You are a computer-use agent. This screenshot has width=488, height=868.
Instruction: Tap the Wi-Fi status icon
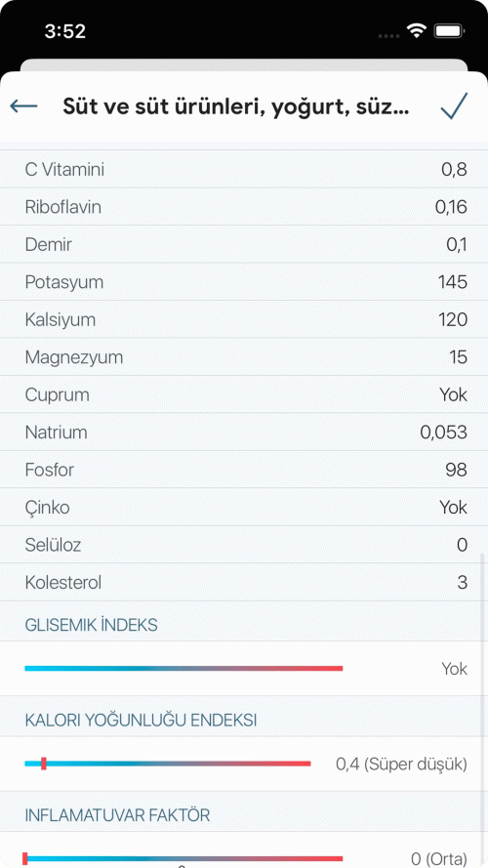(x=416, y=31)
